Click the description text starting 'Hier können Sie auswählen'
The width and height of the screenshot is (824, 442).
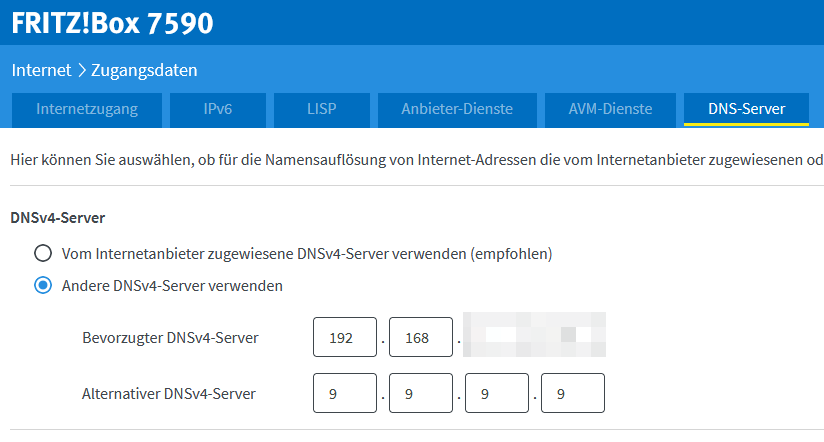pyautogui.click(x=417, y=160)
